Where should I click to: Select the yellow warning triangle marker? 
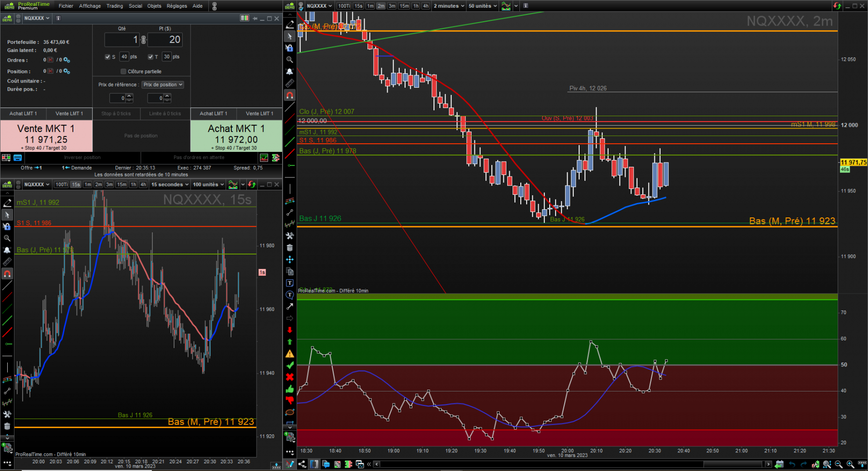(289, 354)
